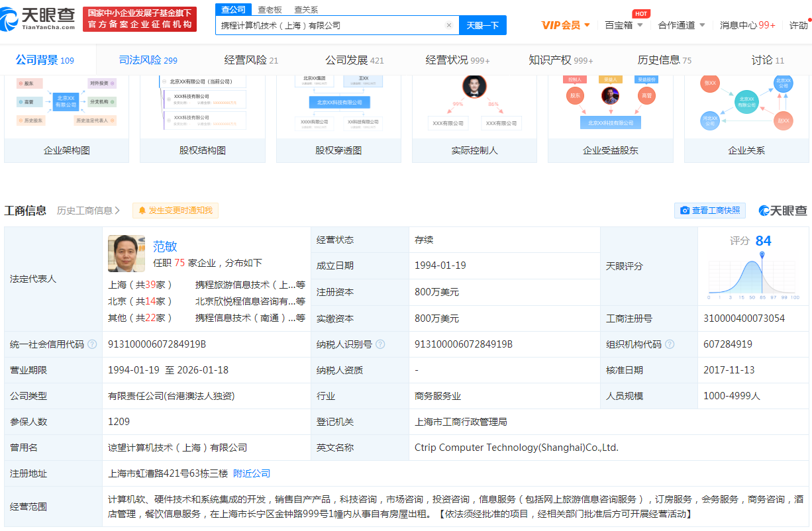Click the 行业 value 商务服务业

coord(438,396)
